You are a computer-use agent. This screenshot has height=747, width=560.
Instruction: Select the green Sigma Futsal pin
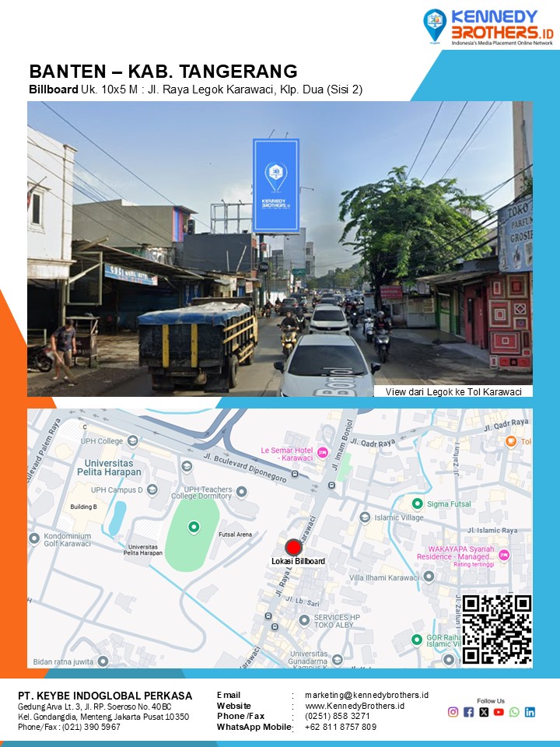tap(418, 503)
